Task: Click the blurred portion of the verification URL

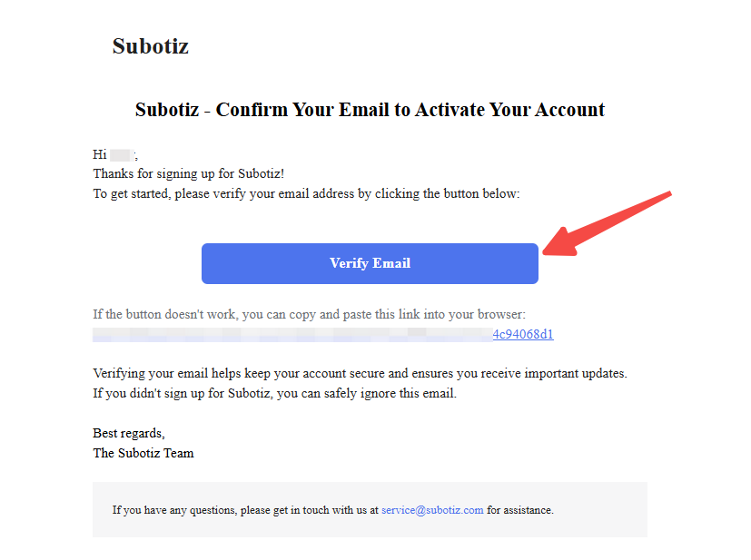Action: point(291,334)
